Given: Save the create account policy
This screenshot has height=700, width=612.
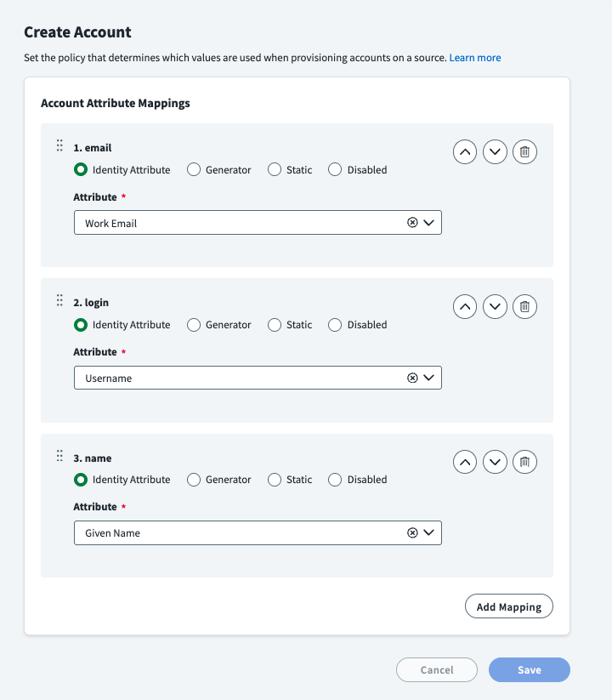Looking at the screenshot, I should (529, 670).
